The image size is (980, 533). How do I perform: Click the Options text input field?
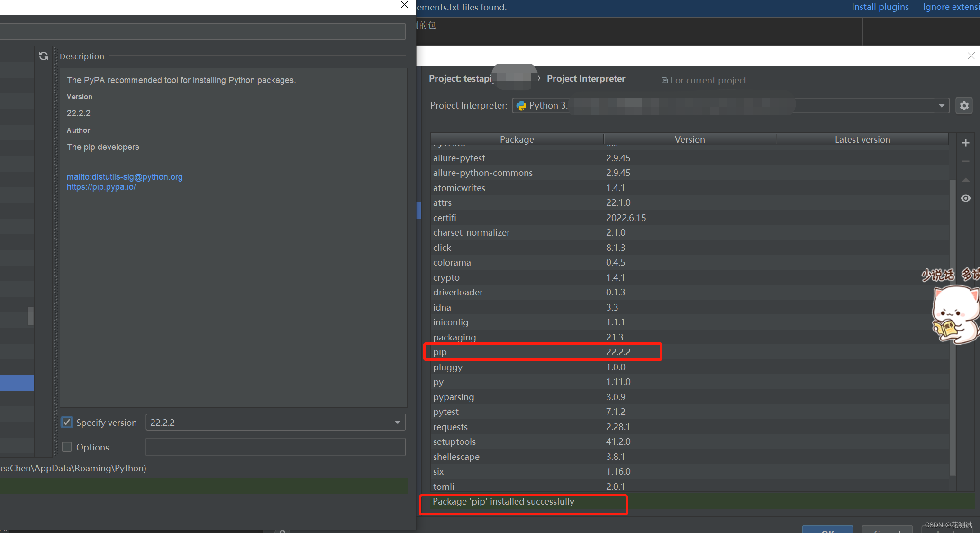point(275,447)
